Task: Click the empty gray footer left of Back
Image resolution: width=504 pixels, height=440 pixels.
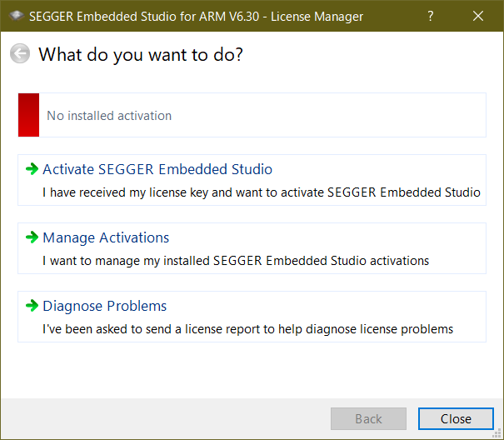Action: pyautogui.click(x=167, y=418)
